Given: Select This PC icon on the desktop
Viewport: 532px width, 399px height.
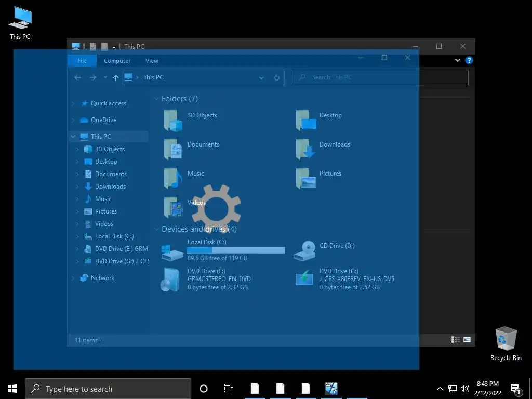Looking at the screenshot, I should pos(20,23).
